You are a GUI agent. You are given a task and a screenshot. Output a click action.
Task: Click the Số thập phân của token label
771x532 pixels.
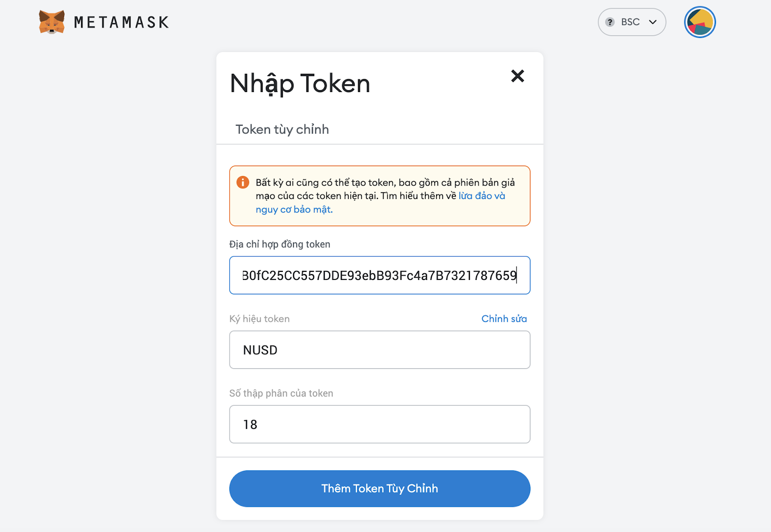pyautogui.click(x=281, y=393)
